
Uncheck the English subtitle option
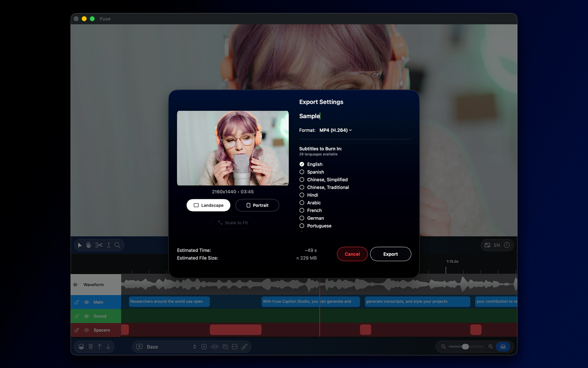pos(302,164)
